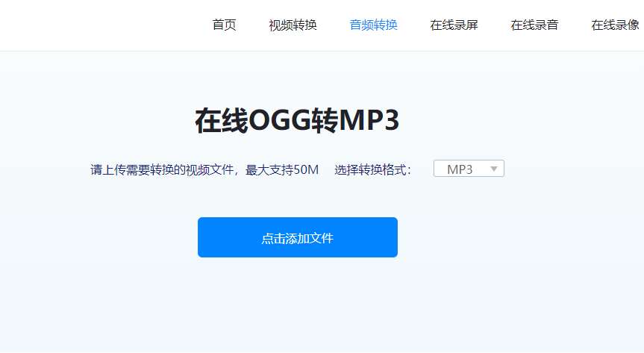644x353 pixels.
Task: Click the MP3 text in format selector
Action: 460,169
